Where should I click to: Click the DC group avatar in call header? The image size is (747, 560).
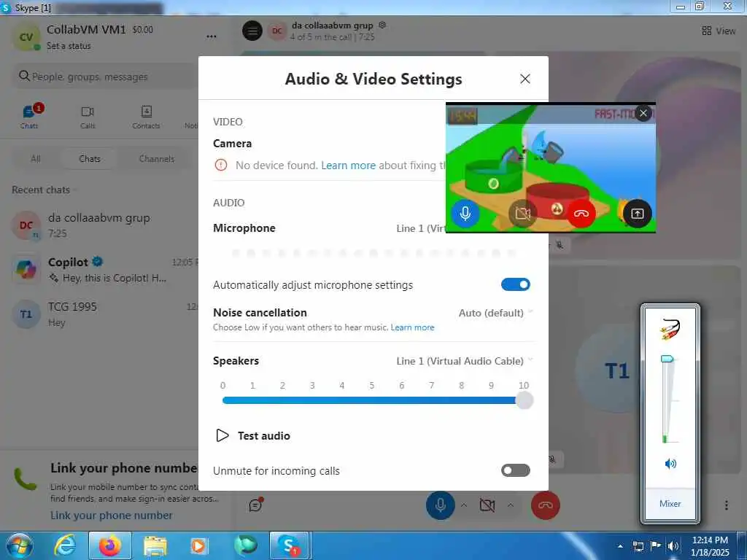pos(276,31)
